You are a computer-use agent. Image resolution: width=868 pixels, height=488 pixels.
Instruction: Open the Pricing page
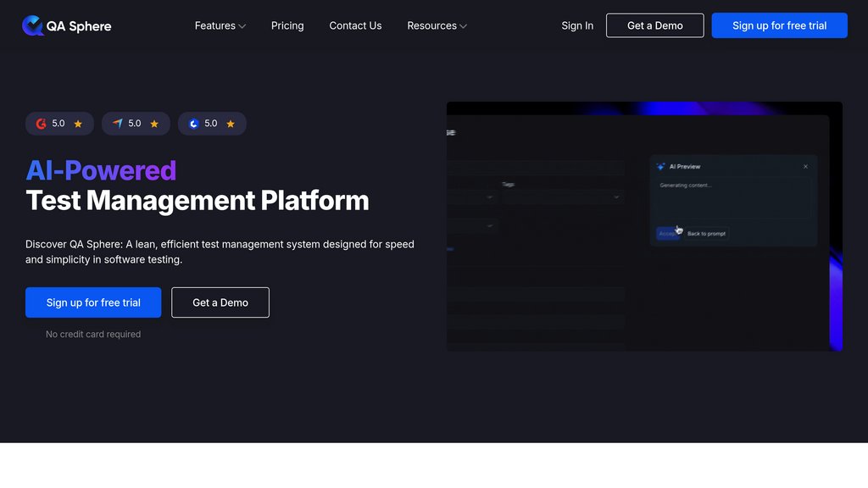[287, 25]
